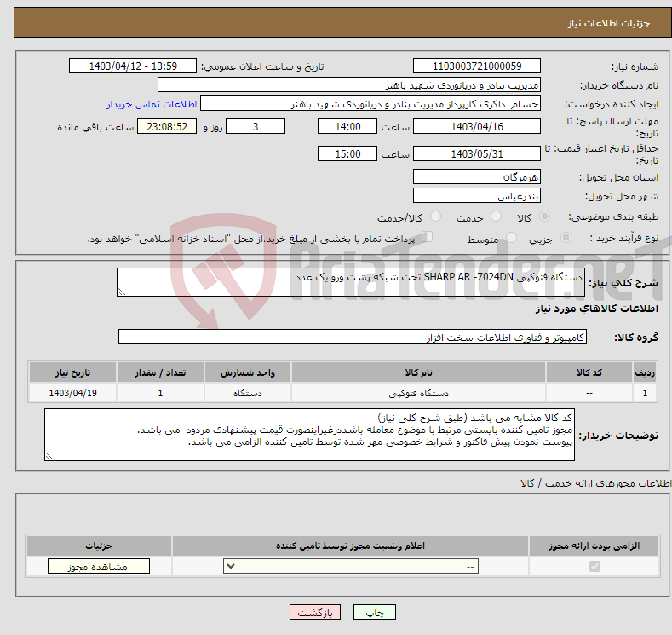The height and width of the screenshot is (635, 672).
Task: Click the نام کالا column header
Action: (419, 372)
